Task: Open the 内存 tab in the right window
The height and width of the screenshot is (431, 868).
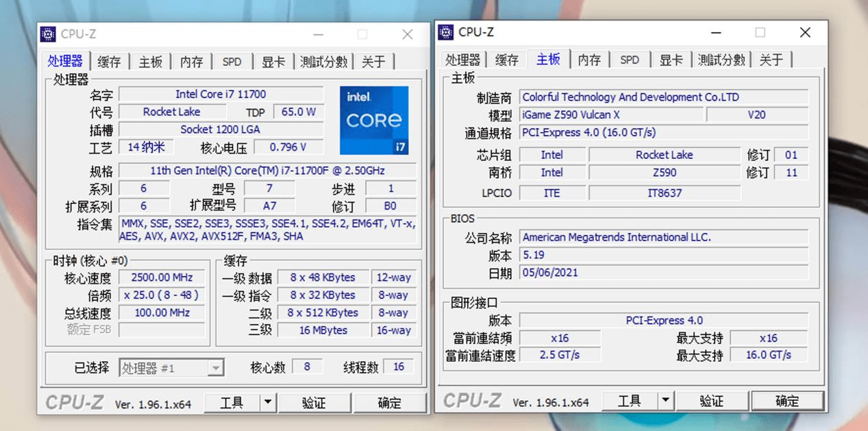Action: (589, 60)
